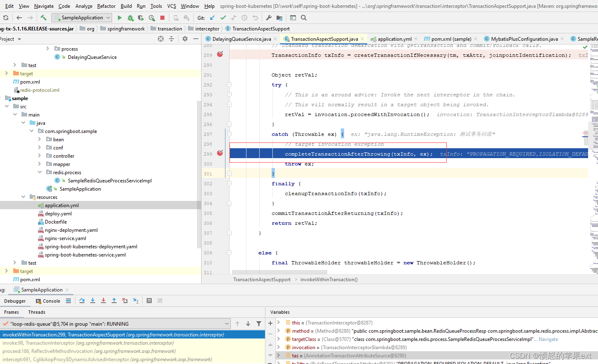Open the Project view dropdown arrow
Image resolution: width=598 pixels, height=364 pixels.
click(19, 39)
